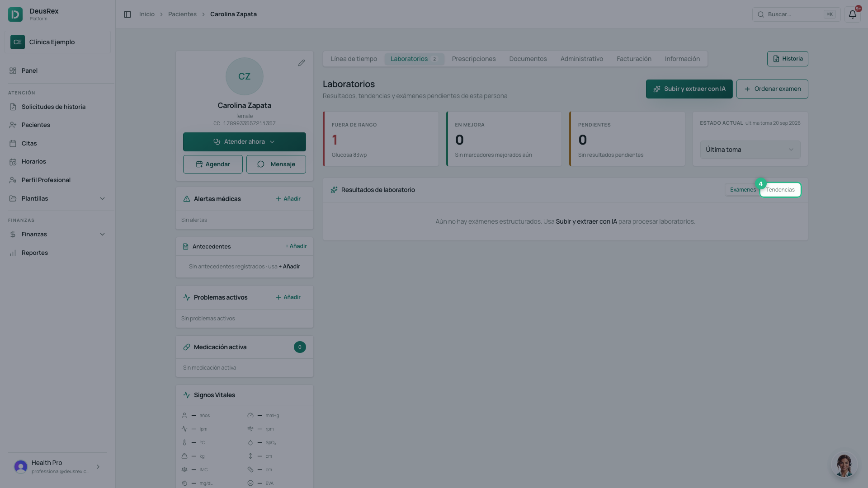Switch to Línea de tiempo tab
The image size is (868, 488).
(354, 59)
